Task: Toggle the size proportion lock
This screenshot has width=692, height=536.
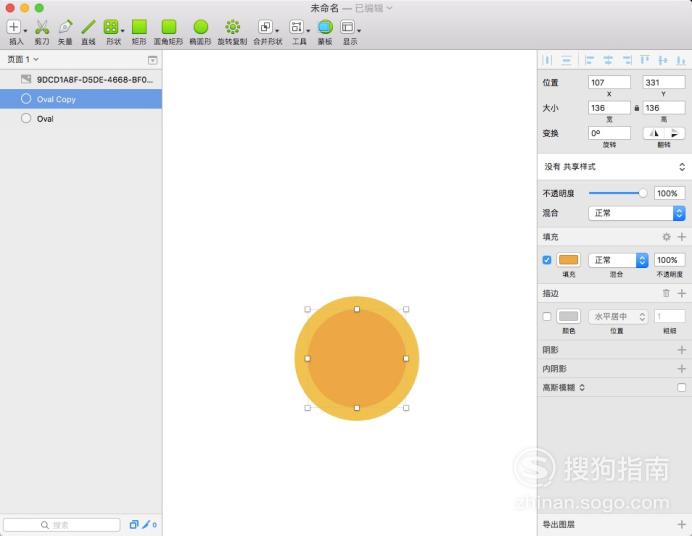Action: pos(637,108)
